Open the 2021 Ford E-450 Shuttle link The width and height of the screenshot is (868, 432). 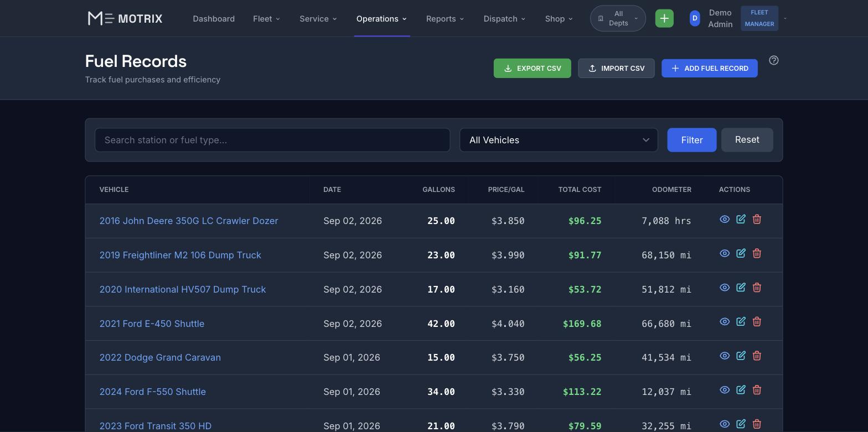(152, 324)
